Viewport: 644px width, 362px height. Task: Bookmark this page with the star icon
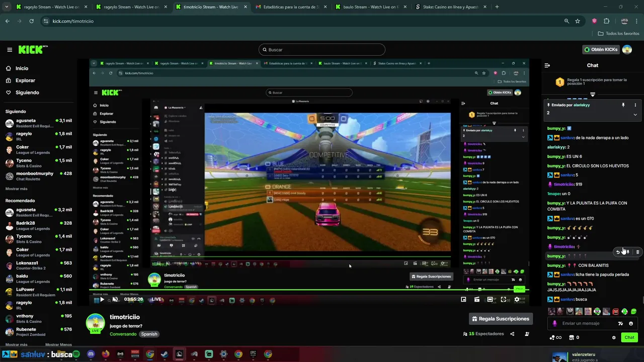(x=578, y=21)
